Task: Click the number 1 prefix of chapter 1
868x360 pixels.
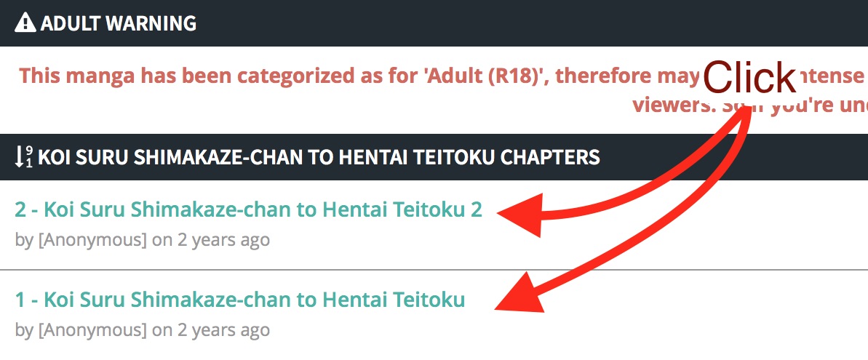Action: [20, 300]
